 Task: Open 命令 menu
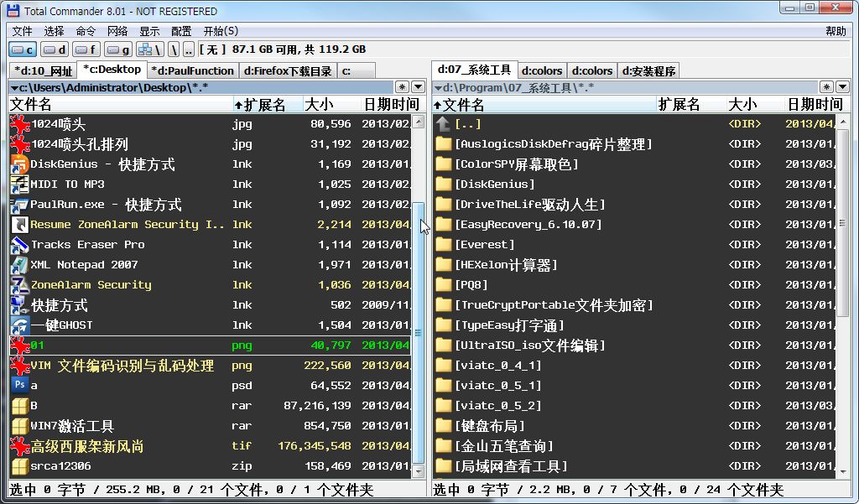[86, 31]
